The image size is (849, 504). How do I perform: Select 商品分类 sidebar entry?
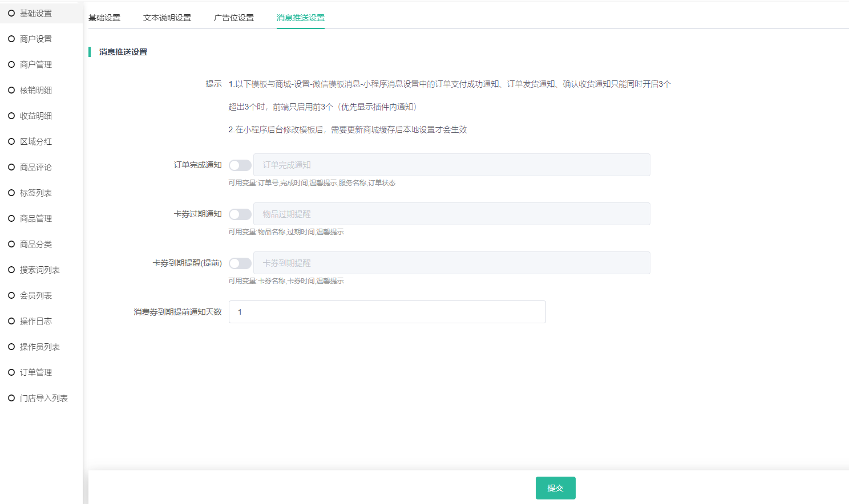click(x=35, y=244)
